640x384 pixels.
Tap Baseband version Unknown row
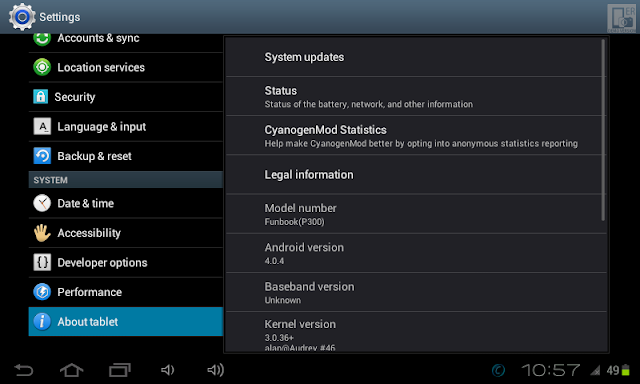tap(416, 292)
